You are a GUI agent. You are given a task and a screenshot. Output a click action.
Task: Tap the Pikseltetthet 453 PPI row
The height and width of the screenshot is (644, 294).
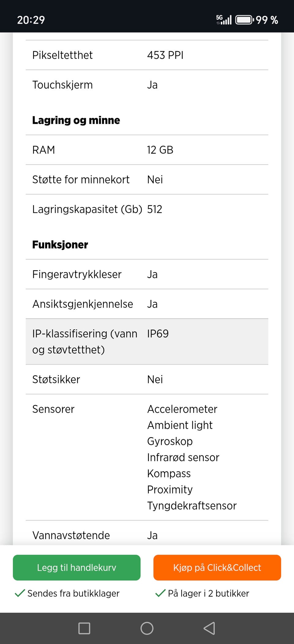click(147, 55)
